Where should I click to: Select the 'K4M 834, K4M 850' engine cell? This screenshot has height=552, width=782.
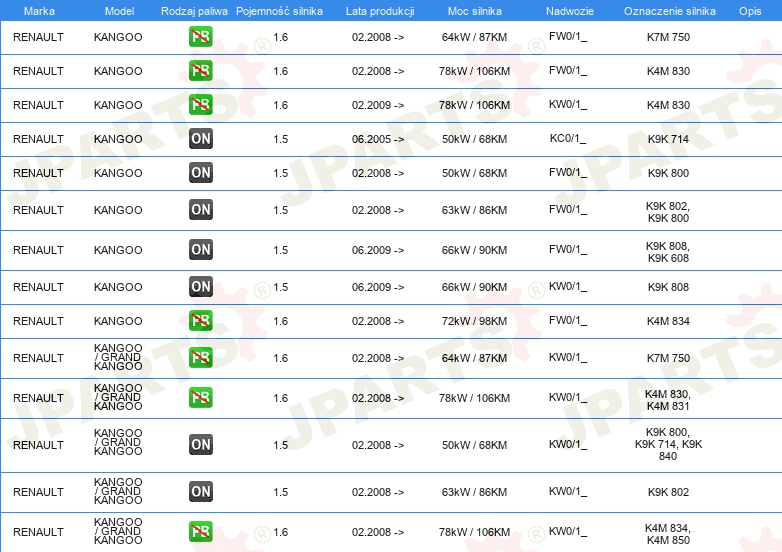(668, 534)
